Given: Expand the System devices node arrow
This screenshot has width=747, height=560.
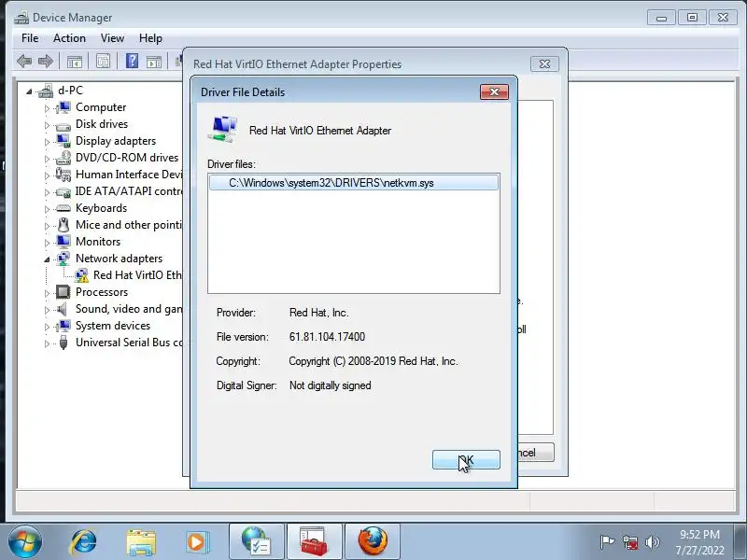Looking at the screenshot, I should point(47,327).
